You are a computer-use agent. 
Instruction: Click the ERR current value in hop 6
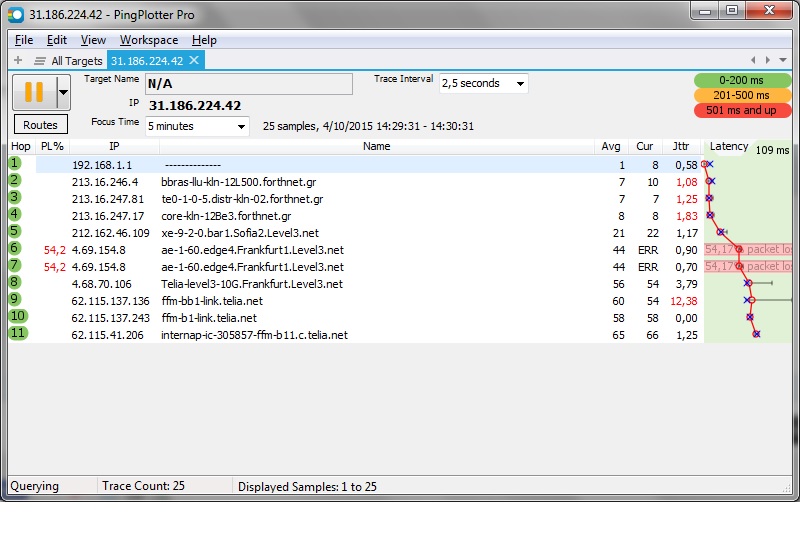click(648, 250)
